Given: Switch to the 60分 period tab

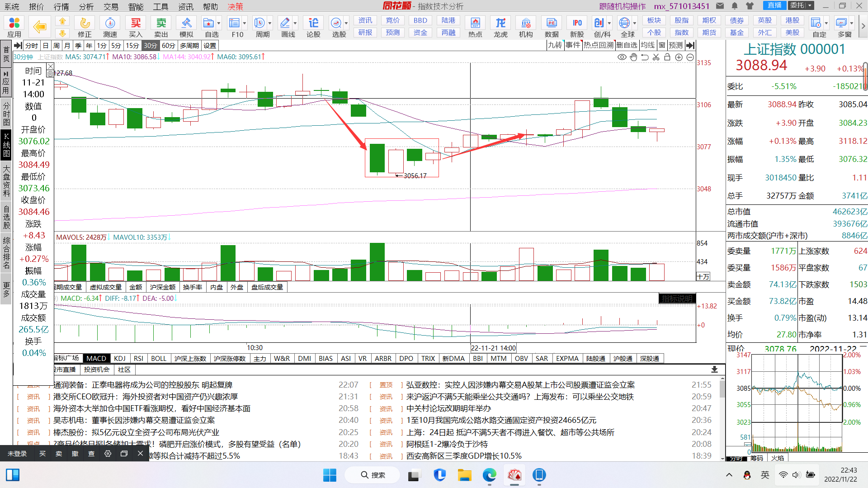Looking at the screenshot, I should coord(168,46).
